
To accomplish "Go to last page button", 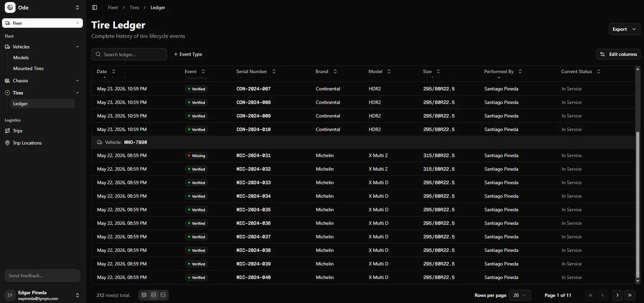I will pos(630,295).
